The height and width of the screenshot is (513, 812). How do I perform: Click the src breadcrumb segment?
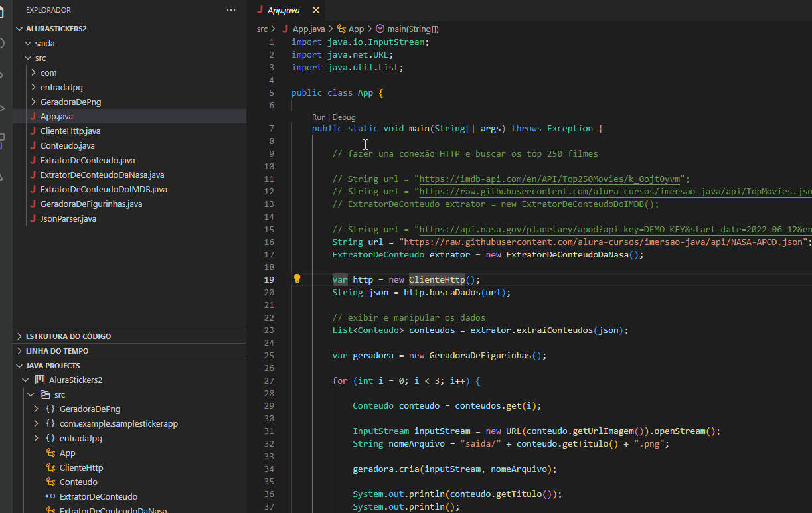click(262, 29)
